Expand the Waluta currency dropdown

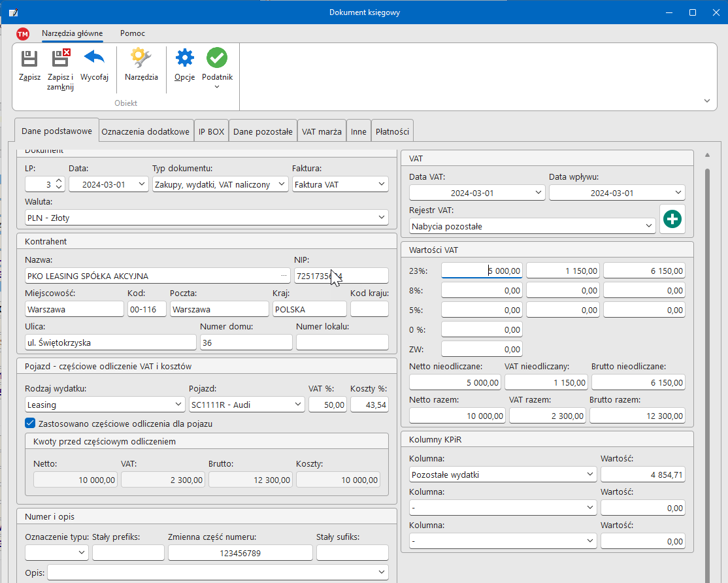(x=382, y=218)
